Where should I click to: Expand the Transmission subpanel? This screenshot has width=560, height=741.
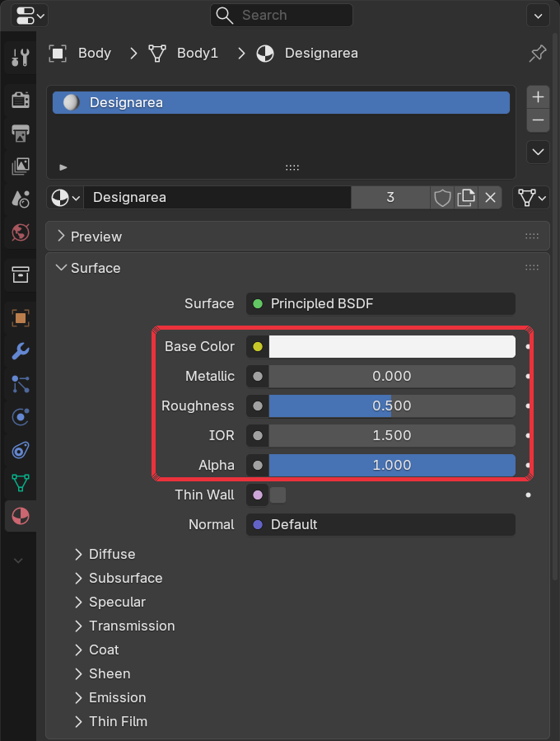[124, 626]
